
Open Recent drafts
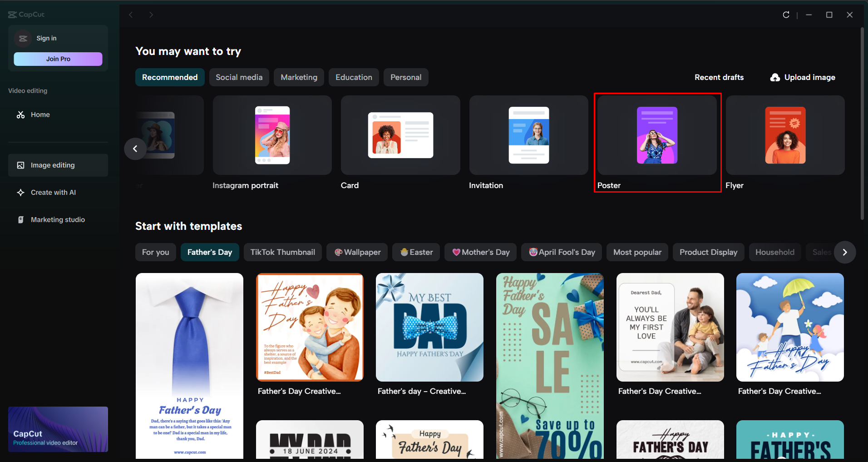719,77
